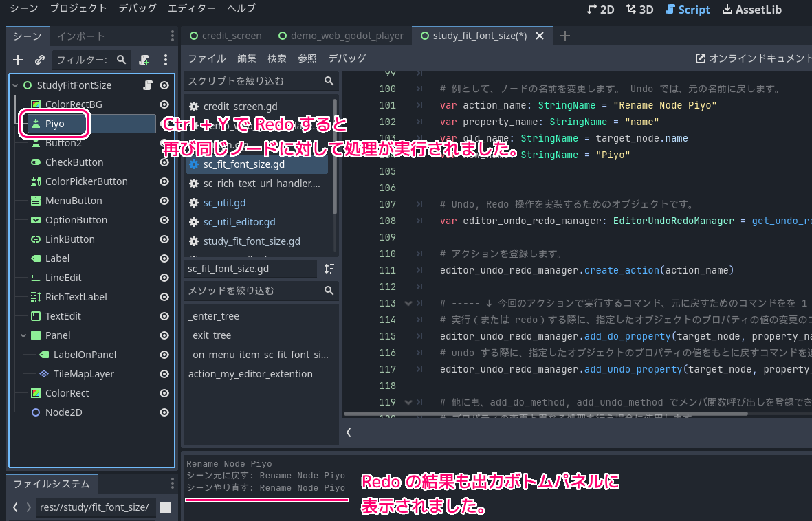Switch to インポート dock tab
This screenshot has height=521, width=812.
80,36
